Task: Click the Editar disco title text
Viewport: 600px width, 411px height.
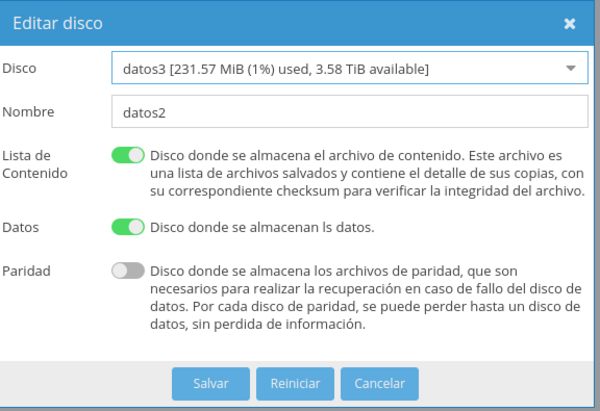Action: (x=58, y=22)
